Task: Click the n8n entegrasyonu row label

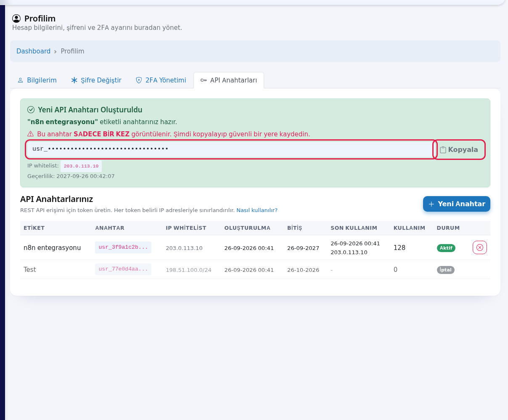Action: (x=52, y=247)
